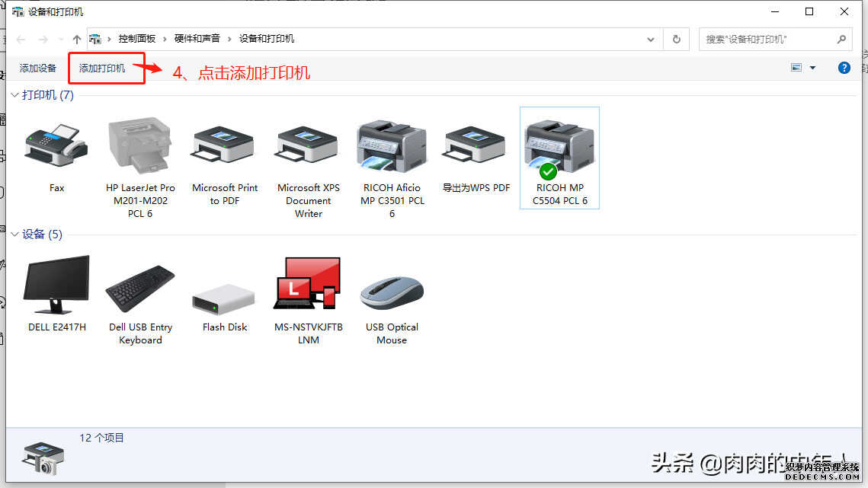Click the search magnifier icon
The height and width of the screenshot is (488, 868).
click(841, 40)
